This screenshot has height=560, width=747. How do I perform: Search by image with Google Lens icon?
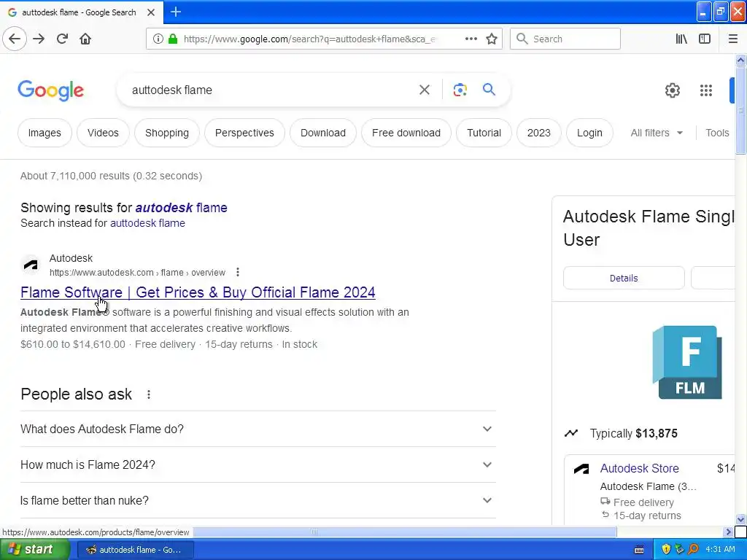pos(460,90)
